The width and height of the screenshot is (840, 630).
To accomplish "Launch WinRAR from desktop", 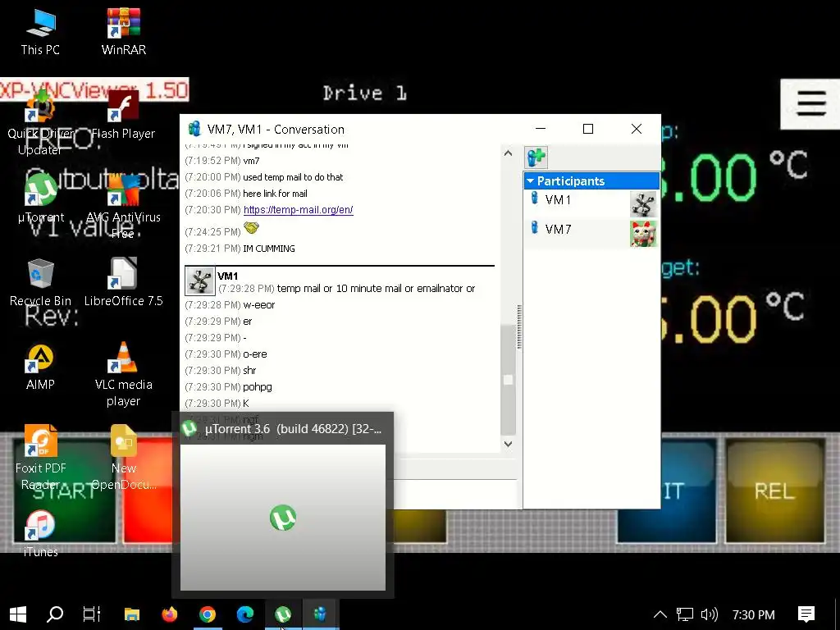I will [123, 32].
